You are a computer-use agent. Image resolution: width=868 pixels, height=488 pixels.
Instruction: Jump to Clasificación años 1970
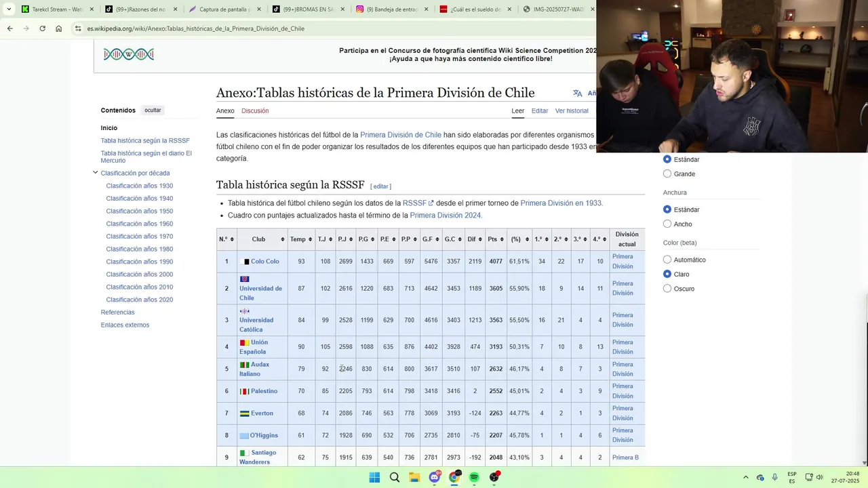coord(140,237)
